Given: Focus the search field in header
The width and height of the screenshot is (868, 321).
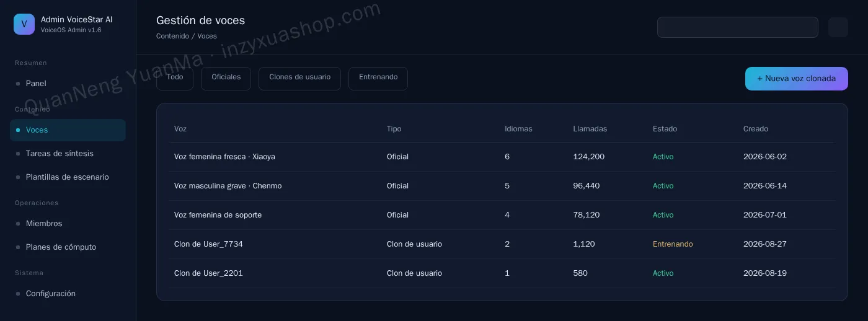Looking at the screenshot, I should tap(738, 27).
